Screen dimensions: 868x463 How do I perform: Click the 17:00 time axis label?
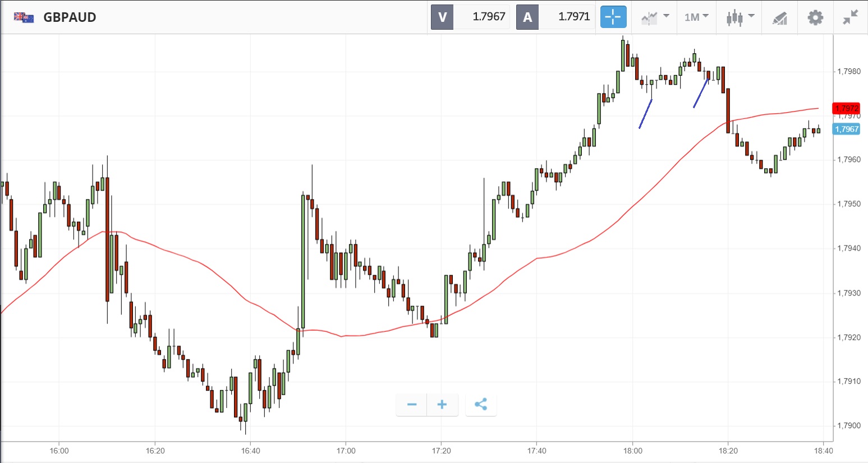pyautogui.click(x=346, y=451)
